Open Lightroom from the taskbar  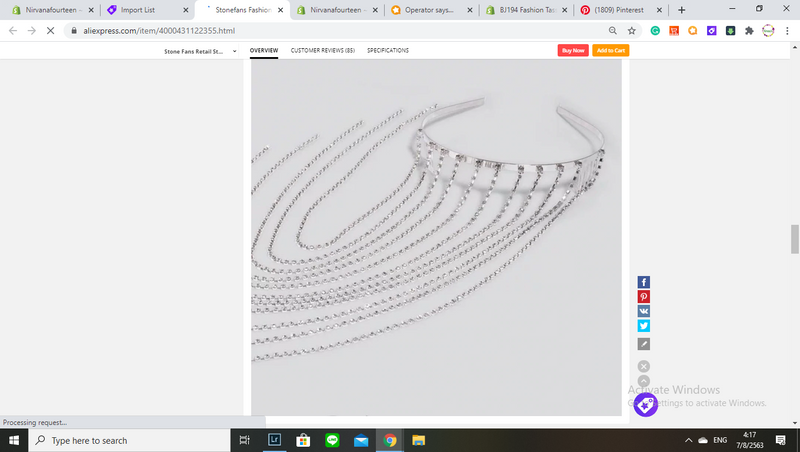(x=274, y=440)
